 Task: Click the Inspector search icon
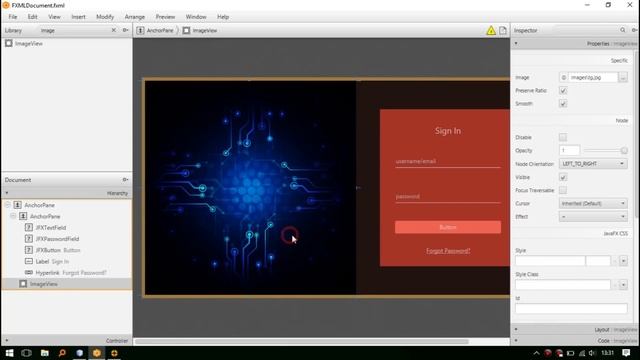coord(622,30)
